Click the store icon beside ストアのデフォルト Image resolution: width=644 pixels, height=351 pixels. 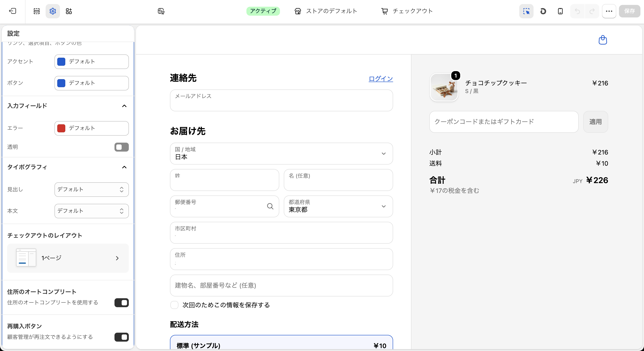(x=297, y=11)
